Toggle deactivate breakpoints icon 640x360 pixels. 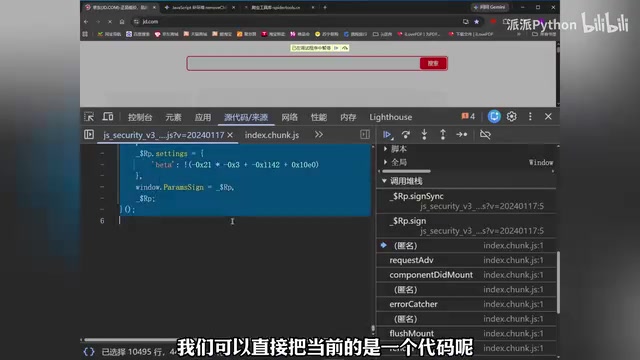[x=485, y=134]
